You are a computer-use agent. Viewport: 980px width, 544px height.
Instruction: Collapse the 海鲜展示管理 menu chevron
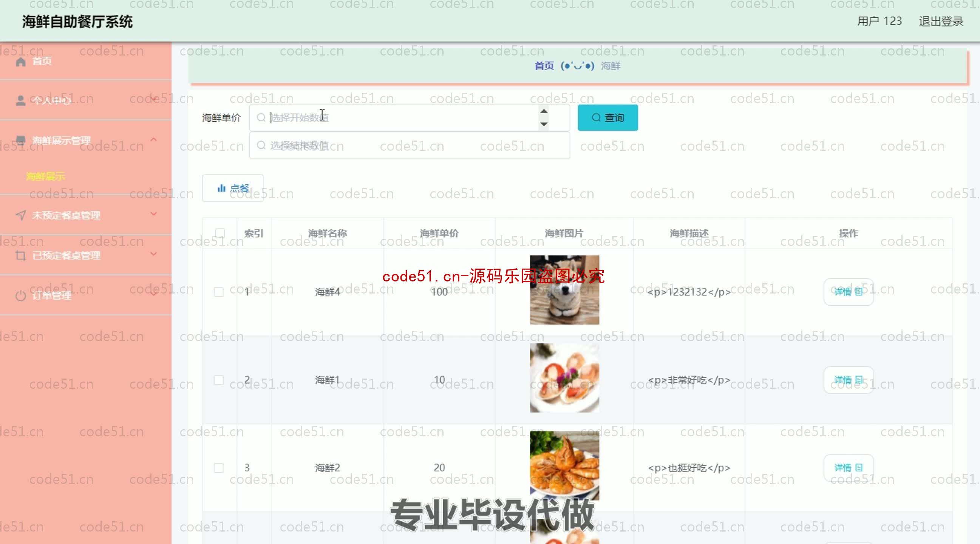click(154, 139)
